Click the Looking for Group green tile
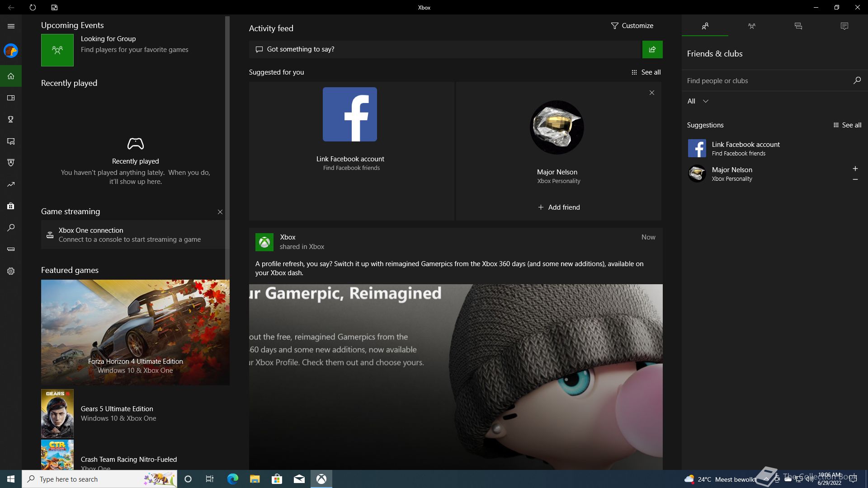This screenshot has width=868, height=488. point(57,50)
